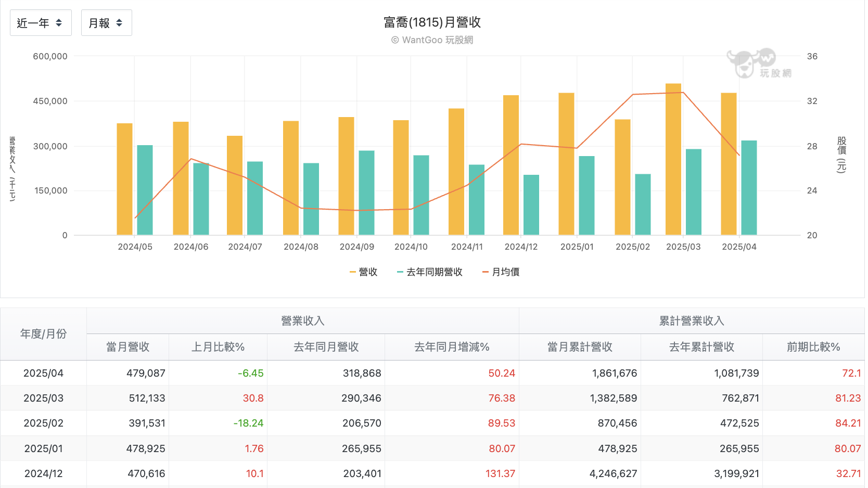Click the 去年同月增減% column header
The image size is (868, 488).
(x=452, y=347)
